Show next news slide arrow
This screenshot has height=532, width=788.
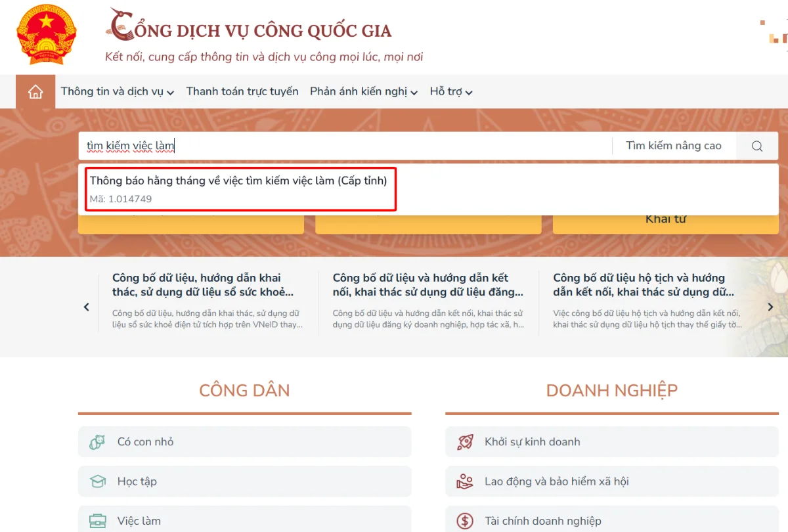click(770, 307)
